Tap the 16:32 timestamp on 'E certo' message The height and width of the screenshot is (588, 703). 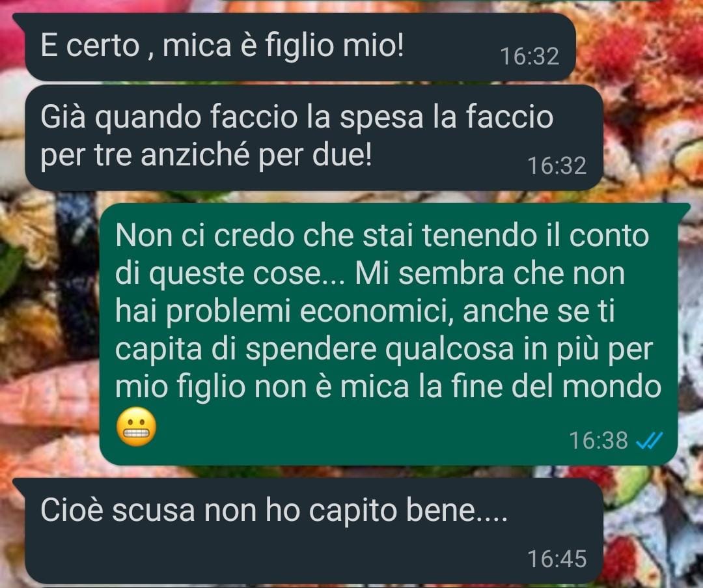(x=529, y=57)
